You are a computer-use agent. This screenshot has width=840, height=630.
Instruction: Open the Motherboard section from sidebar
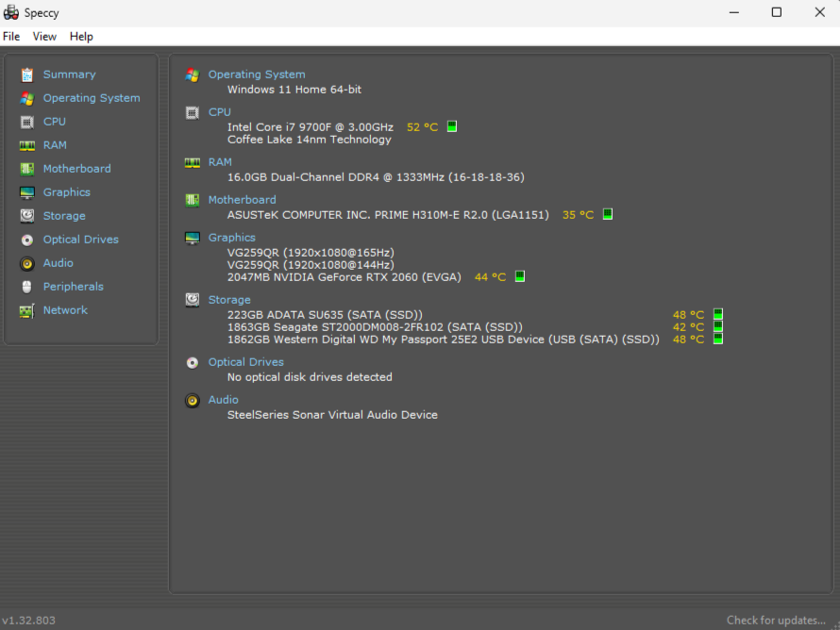(x=77, y=169)
